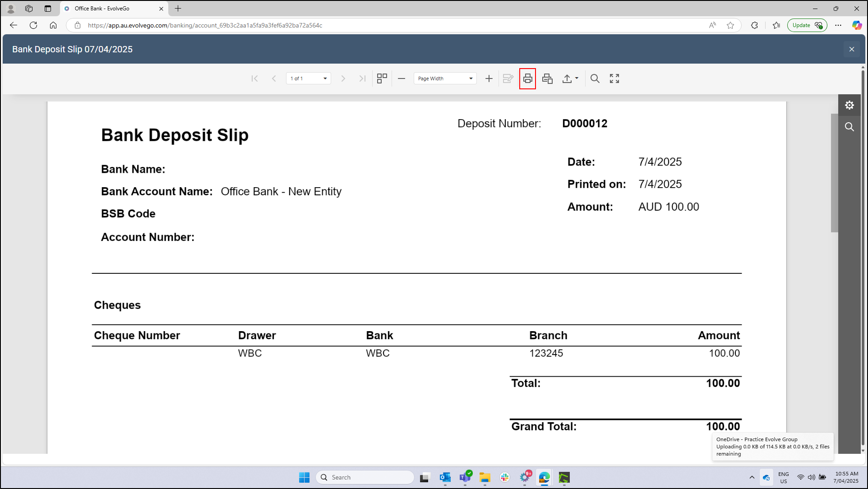This screenshot has width=868, height=489.
Task: Click the browser address bar URL
Action: 205,25
